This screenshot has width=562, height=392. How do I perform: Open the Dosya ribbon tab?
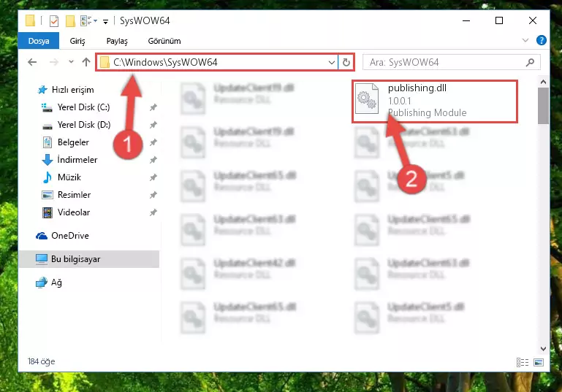coord(39,41)
